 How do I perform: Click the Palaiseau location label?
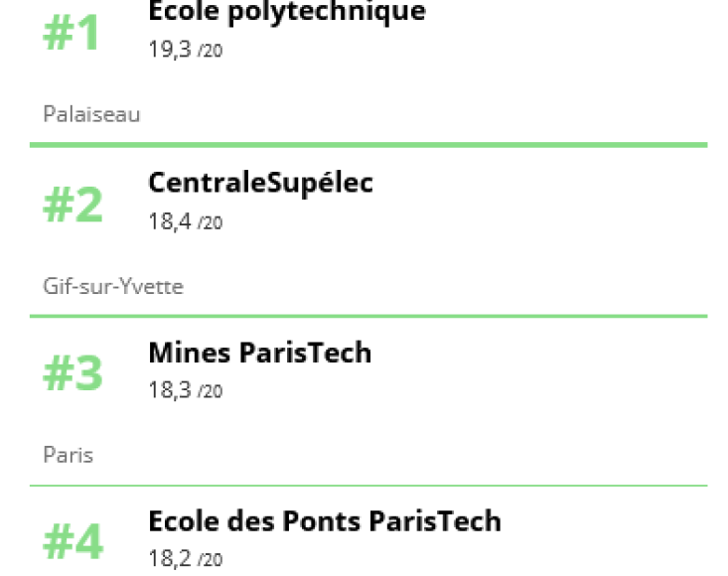[x=91, y=114]
